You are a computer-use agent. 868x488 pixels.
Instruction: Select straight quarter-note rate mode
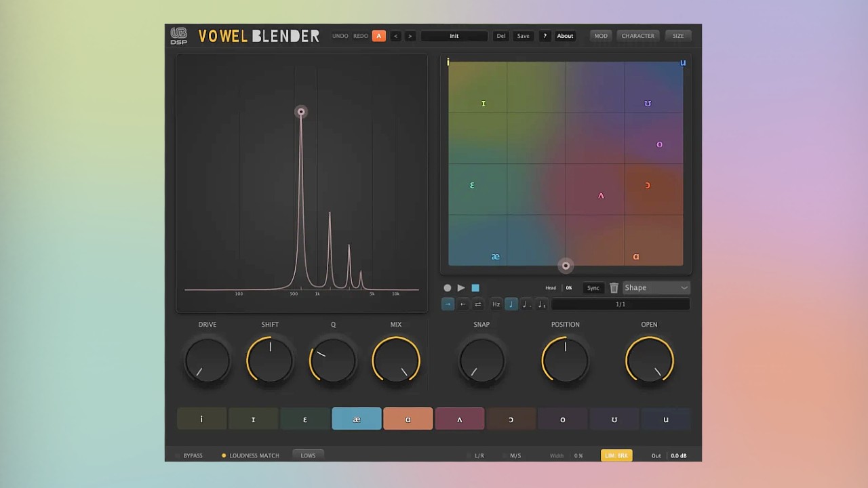[x=511, y=304]
